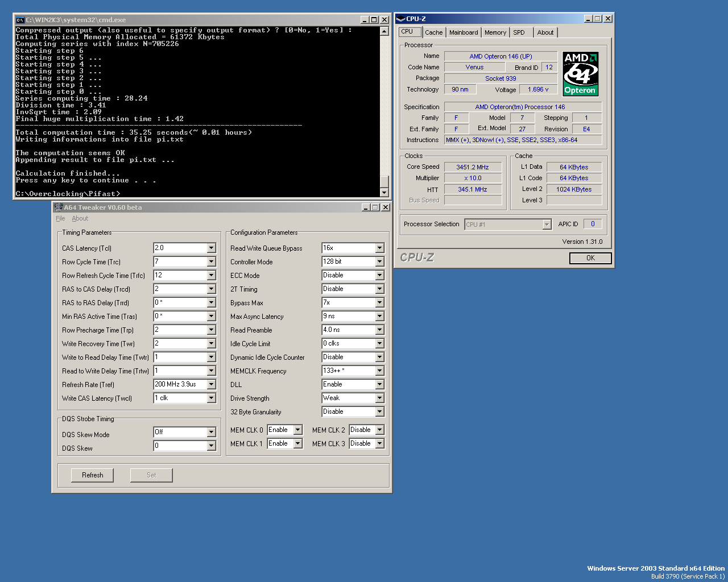Click the APIC ID value field

coord(593,224)
